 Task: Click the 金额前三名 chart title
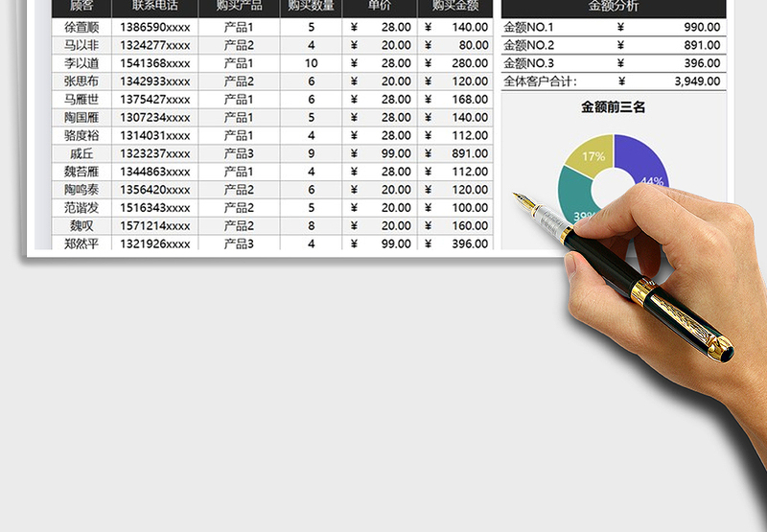click(614, 107)
